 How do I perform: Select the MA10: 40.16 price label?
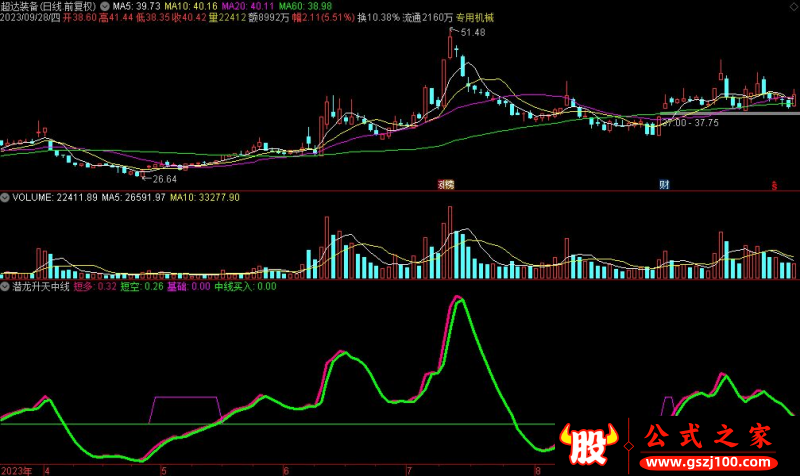coord(191,7)
